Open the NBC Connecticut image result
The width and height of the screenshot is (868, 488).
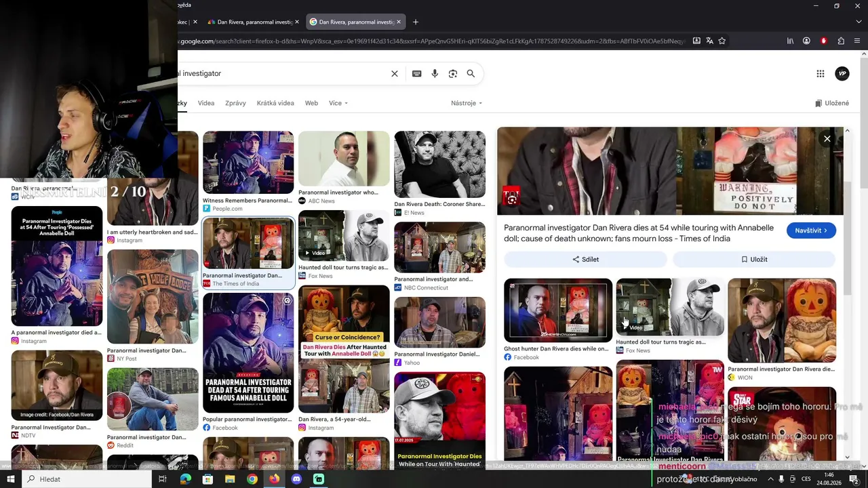click(x=439, y=247)
